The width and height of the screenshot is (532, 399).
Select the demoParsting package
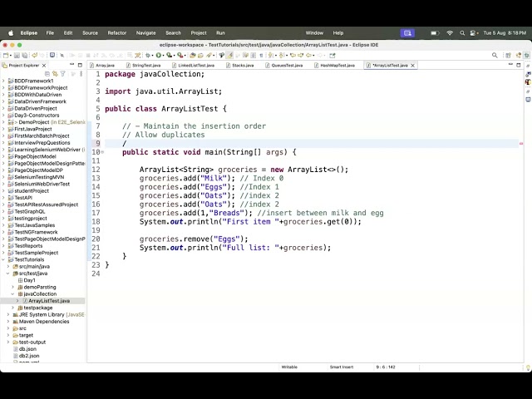(40, 287)
